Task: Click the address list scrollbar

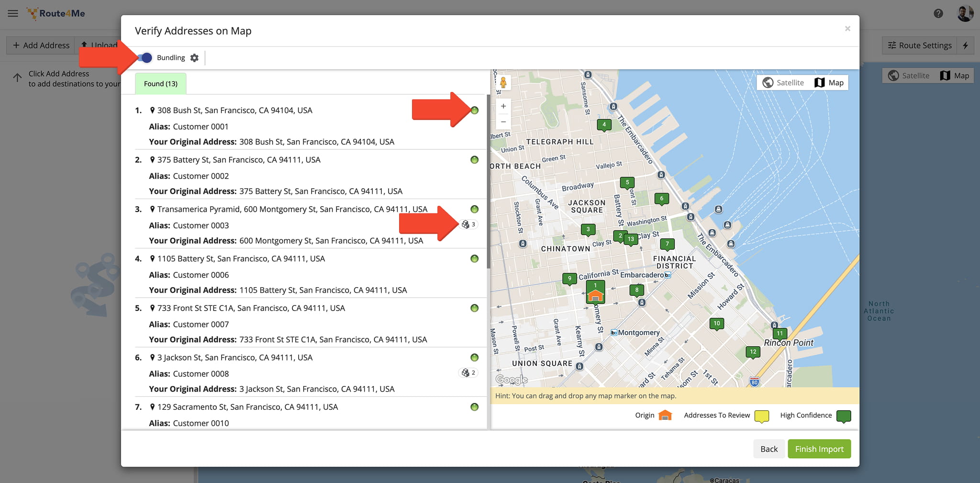Action: tap(488, 182)
